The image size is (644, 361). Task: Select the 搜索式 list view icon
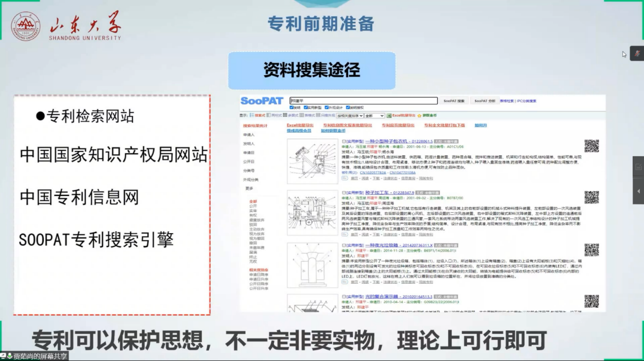(252, 115)
